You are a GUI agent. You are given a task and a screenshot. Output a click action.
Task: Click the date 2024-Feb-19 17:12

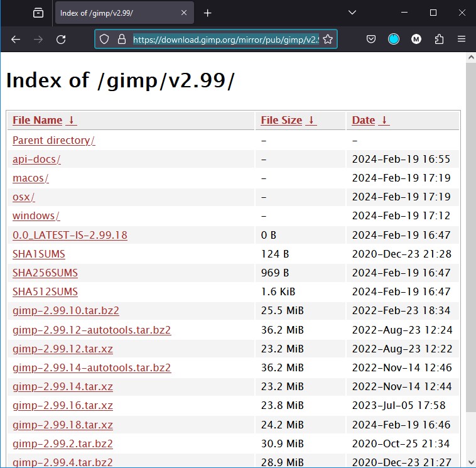point(401,215)
